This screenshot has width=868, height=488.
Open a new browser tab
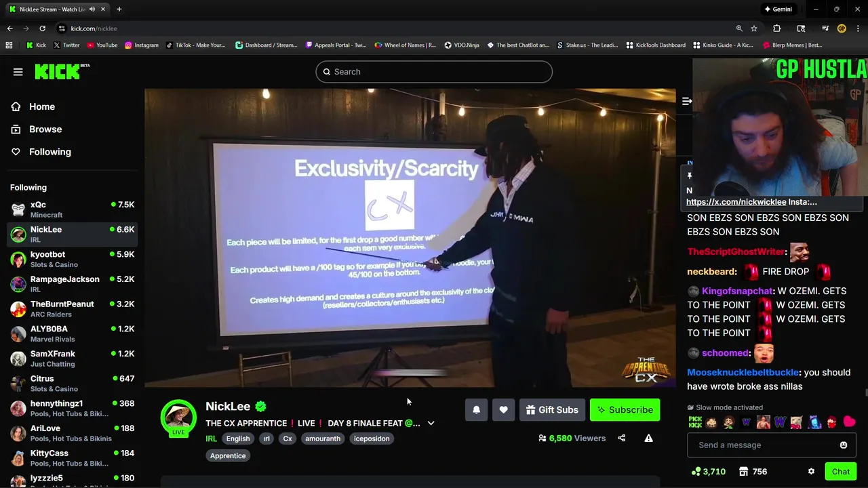119,9
